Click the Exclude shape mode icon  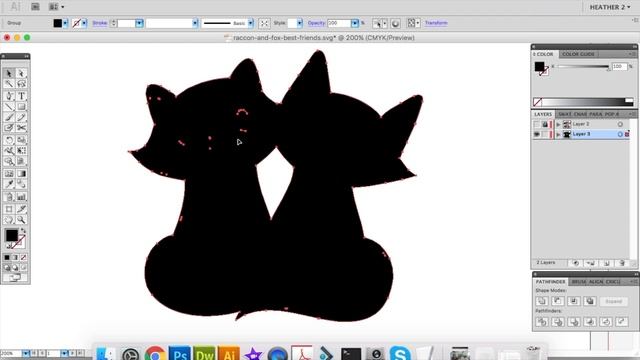589,301
